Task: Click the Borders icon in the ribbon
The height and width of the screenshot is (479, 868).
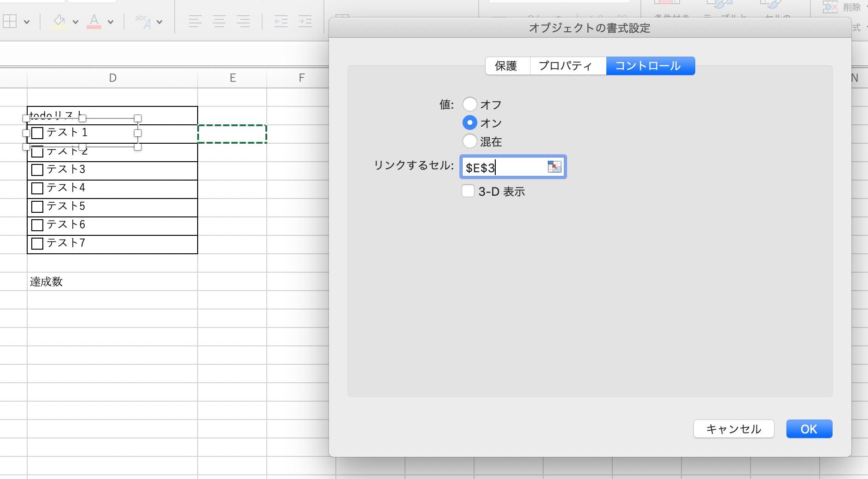Action: tap(10, 21)
